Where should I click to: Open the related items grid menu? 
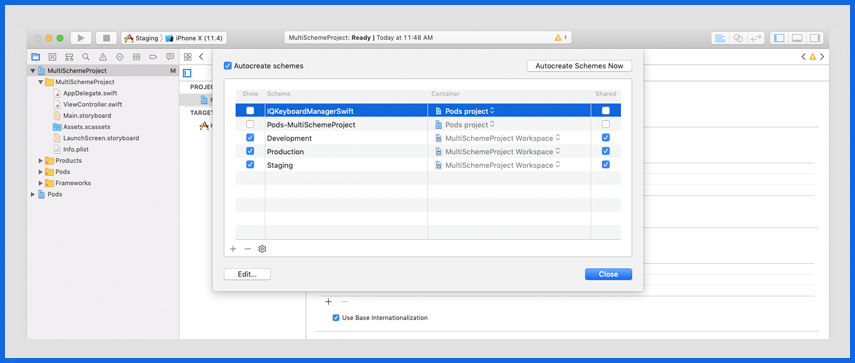coord(188,57)
